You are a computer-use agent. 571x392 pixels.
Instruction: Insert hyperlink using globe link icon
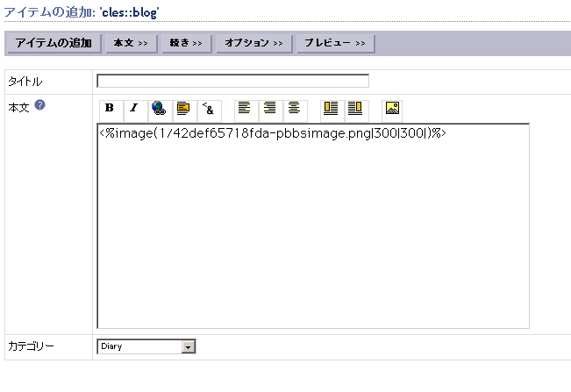160,110
